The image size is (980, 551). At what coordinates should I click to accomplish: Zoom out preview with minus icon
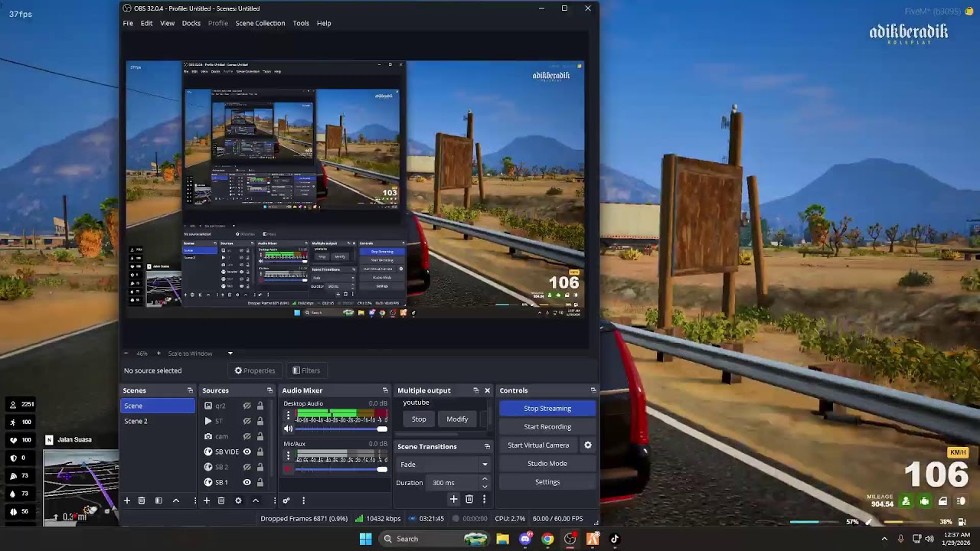[127, 354]
